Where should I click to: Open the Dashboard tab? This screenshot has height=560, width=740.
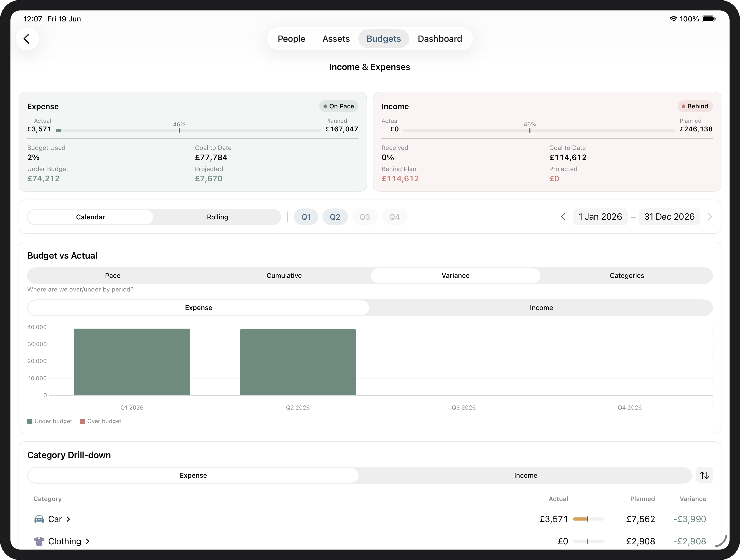[x=440, y=39]
